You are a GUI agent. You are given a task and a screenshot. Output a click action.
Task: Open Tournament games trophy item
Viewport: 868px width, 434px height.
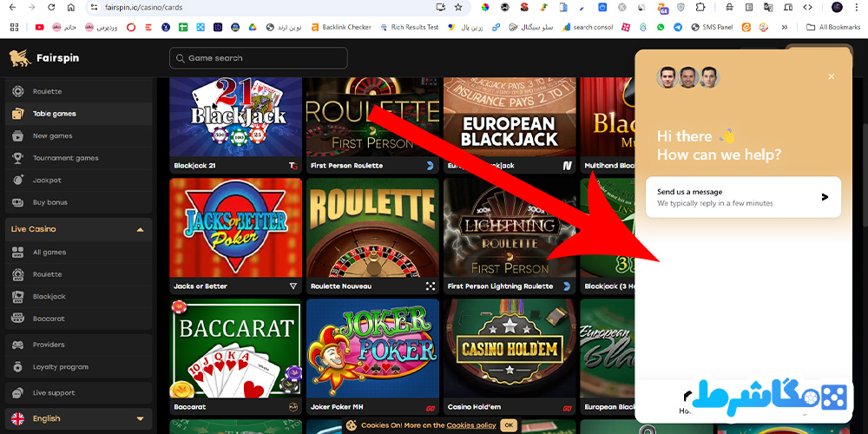click(x=79, y=158)
